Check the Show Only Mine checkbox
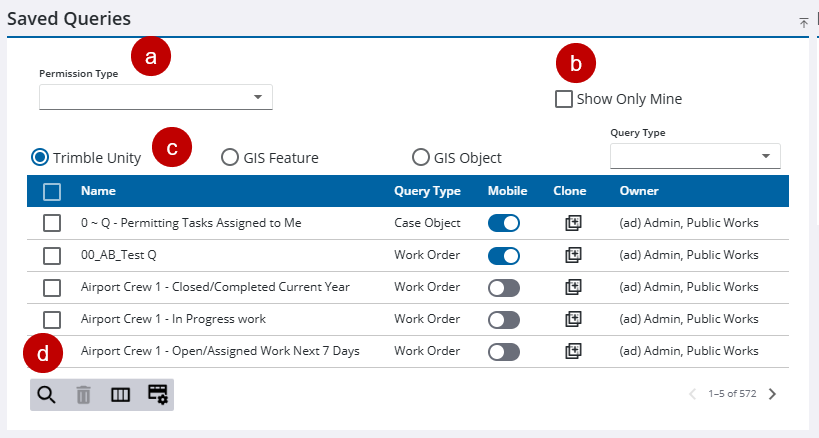The height and width of the screenshot is (438, 819). coord(564,99)
